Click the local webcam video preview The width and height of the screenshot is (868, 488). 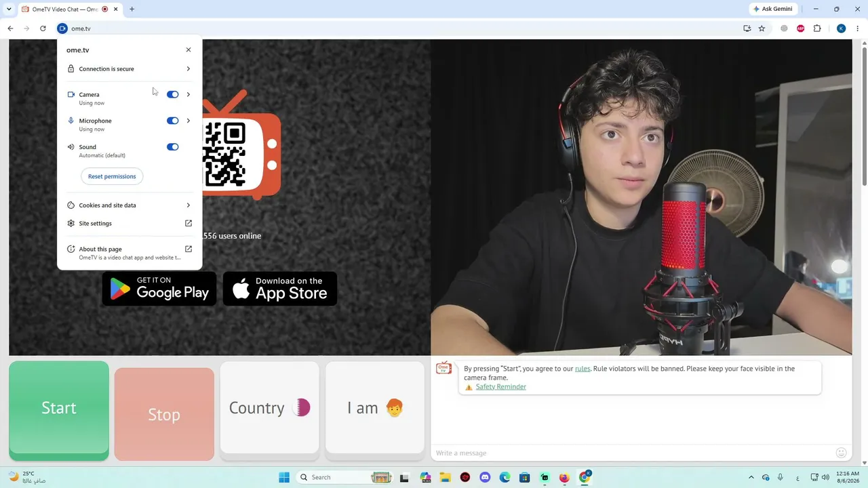[642, 197]
